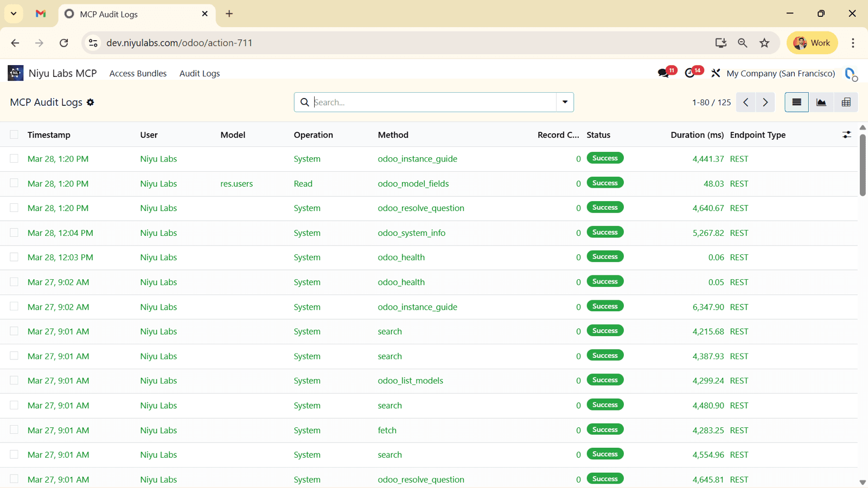Check the row with duration 0.05

(14, 282)
